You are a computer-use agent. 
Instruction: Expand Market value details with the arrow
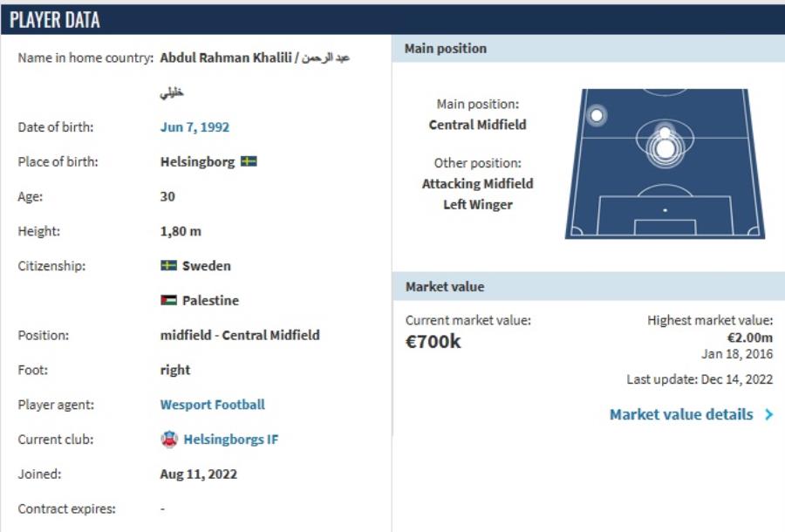pyautogui.click(x=768, y=415)
